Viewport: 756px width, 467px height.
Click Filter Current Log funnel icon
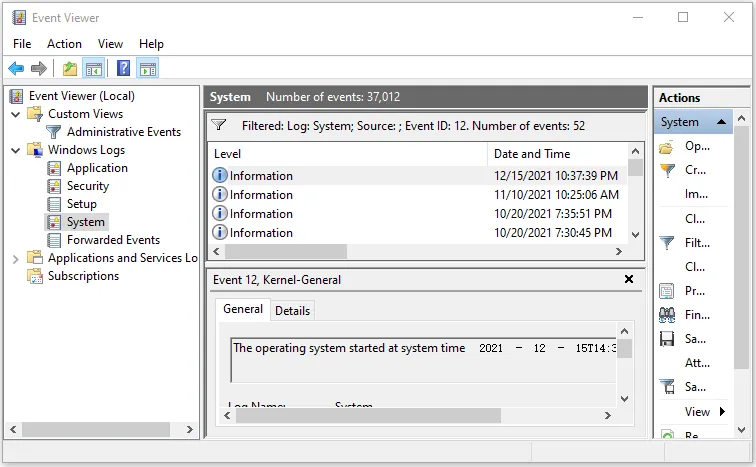tap(667, 242)
